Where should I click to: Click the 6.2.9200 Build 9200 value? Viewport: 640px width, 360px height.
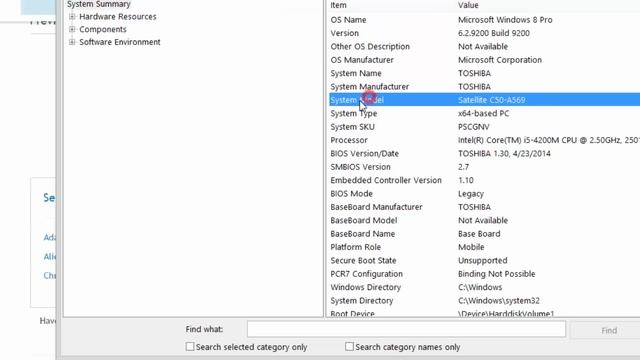pos(494,33)
